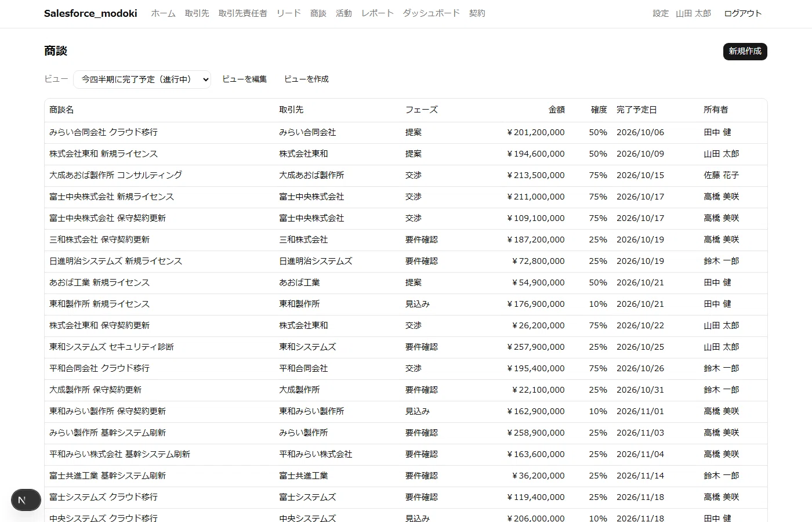The image size is (812, 522).
Task: Open ダッシュボード from the navigation
Action: click(x=431, y=13)
